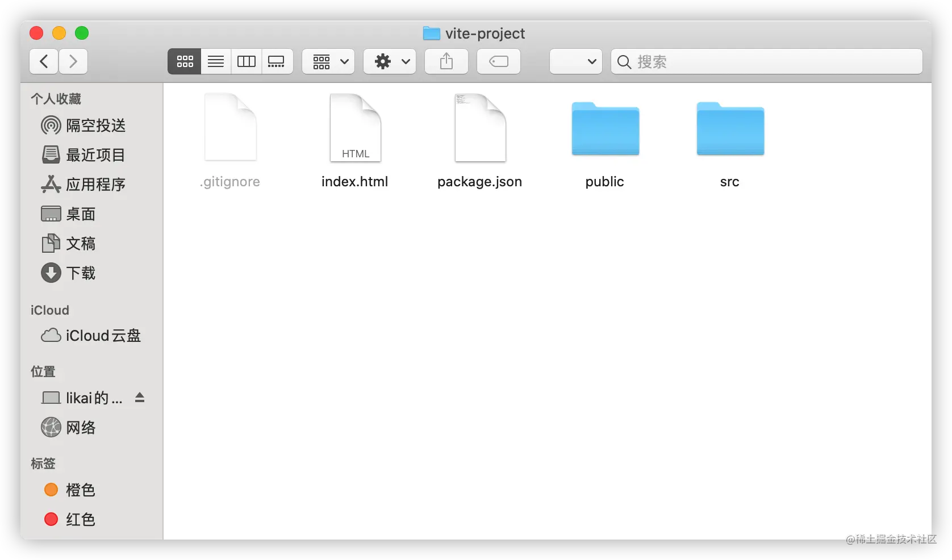
Task: Switch to column view
Action: [247, 61]
